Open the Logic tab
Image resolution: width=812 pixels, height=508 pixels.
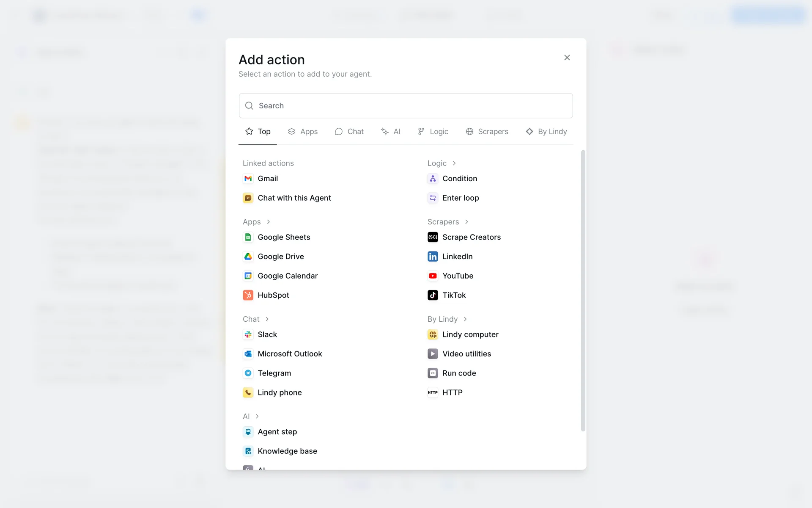click(x=433, y=132)
